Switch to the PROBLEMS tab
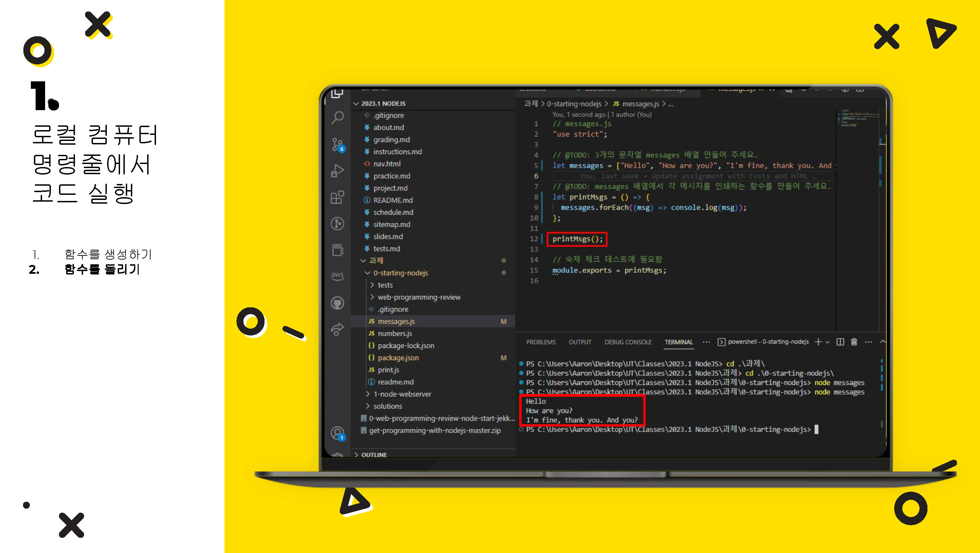 point(541,342)
